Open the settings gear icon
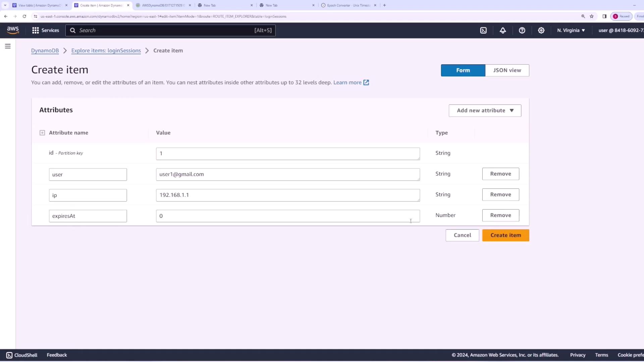The image size is (644, 362). point(541,31)
